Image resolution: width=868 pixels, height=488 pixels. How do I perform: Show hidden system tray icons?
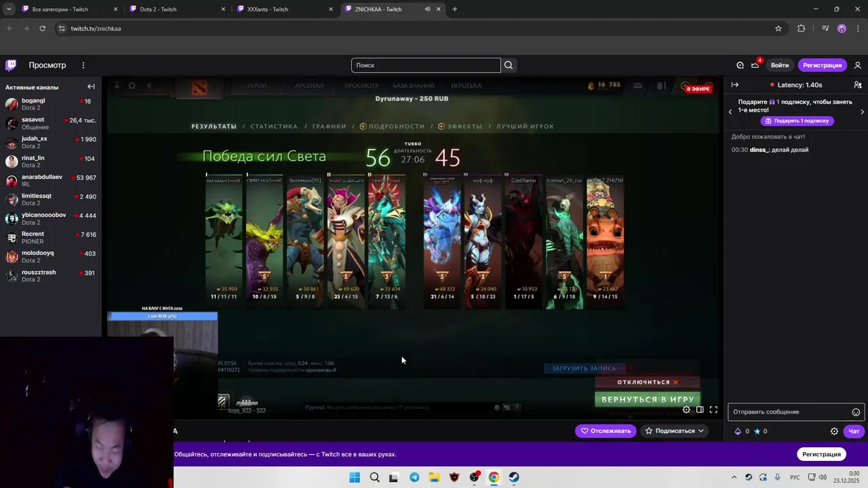point(734,477)
